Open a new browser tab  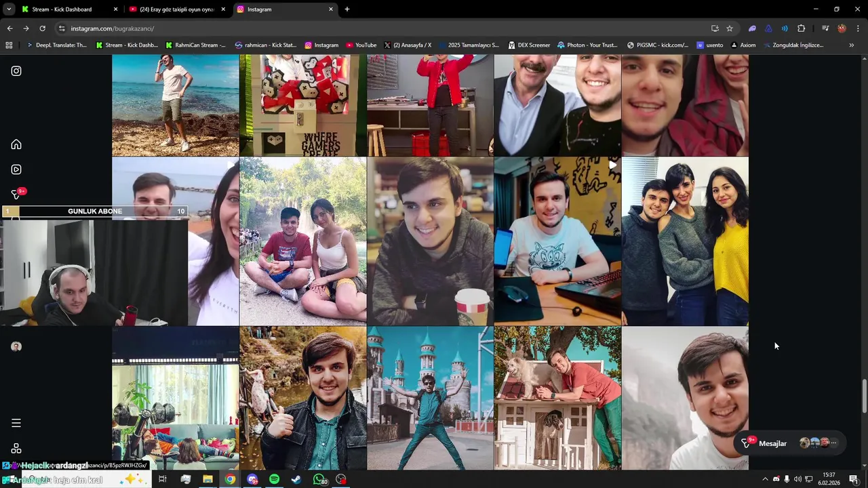coord(347,9)
